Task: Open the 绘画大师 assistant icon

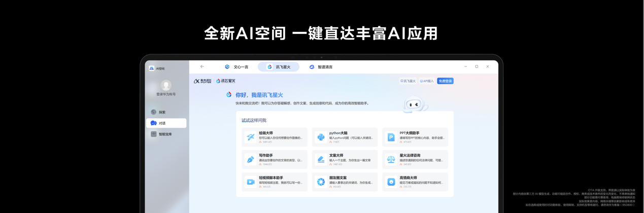Action: 251,137
